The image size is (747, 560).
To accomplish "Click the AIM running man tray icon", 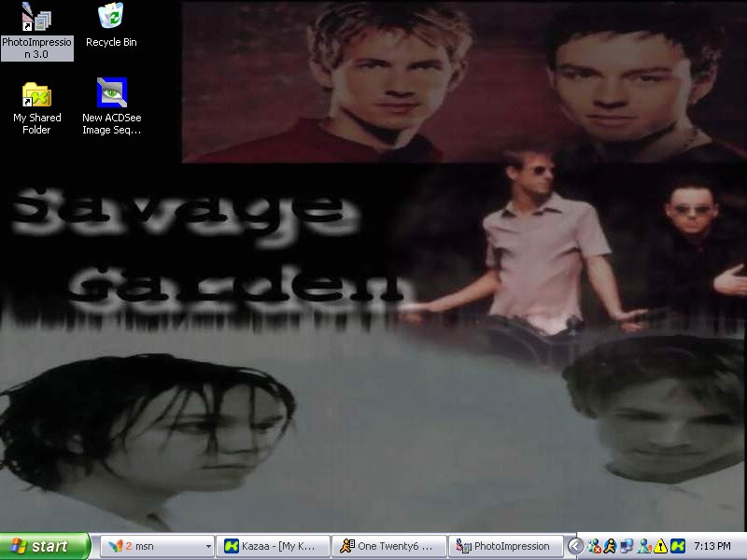I will (610, 546).
